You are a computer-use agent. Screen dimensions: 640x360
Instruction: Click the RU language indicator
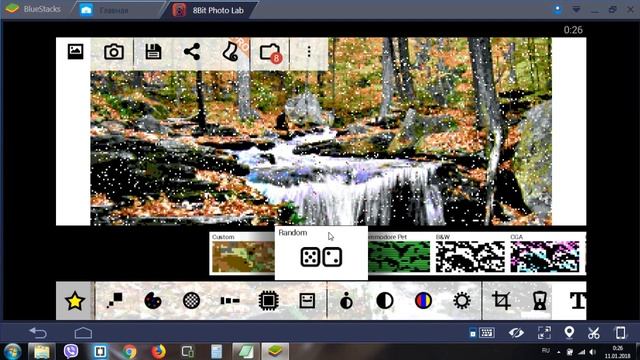(x=546, y=350)
